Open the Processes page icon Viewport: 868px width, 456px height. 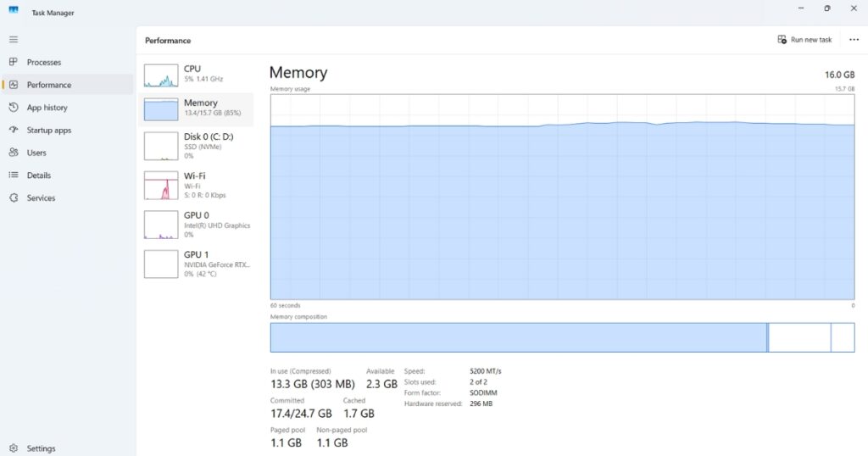(13, 62)
